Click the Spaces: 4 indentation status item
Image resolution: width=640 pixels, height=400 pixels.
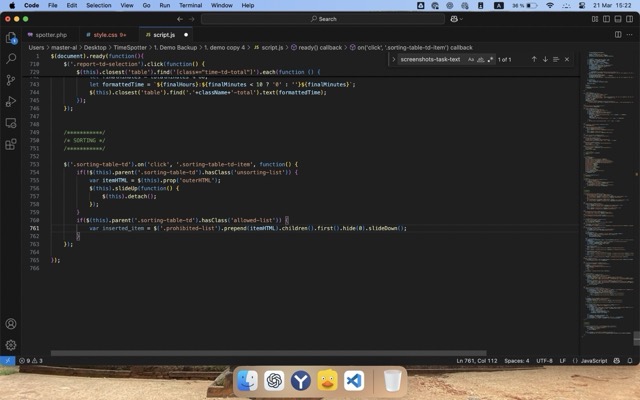516,360
